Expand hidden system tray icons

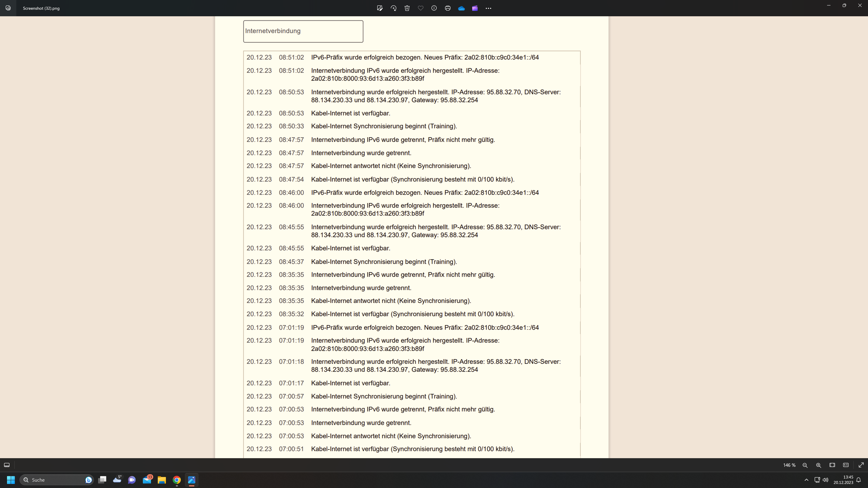[x=806, y=480]
